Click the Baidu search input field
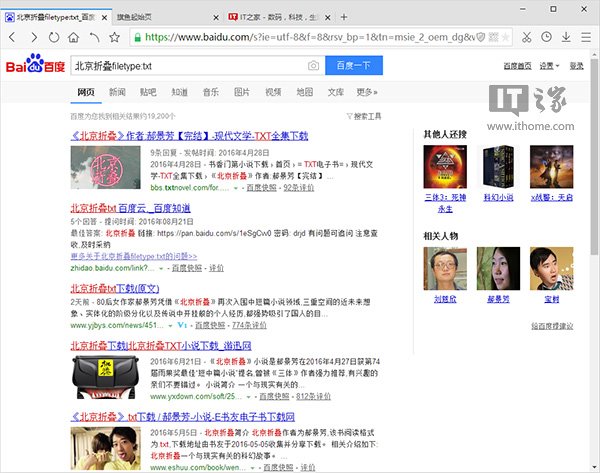The image size is (600, 473). click(x=185, y=66)
